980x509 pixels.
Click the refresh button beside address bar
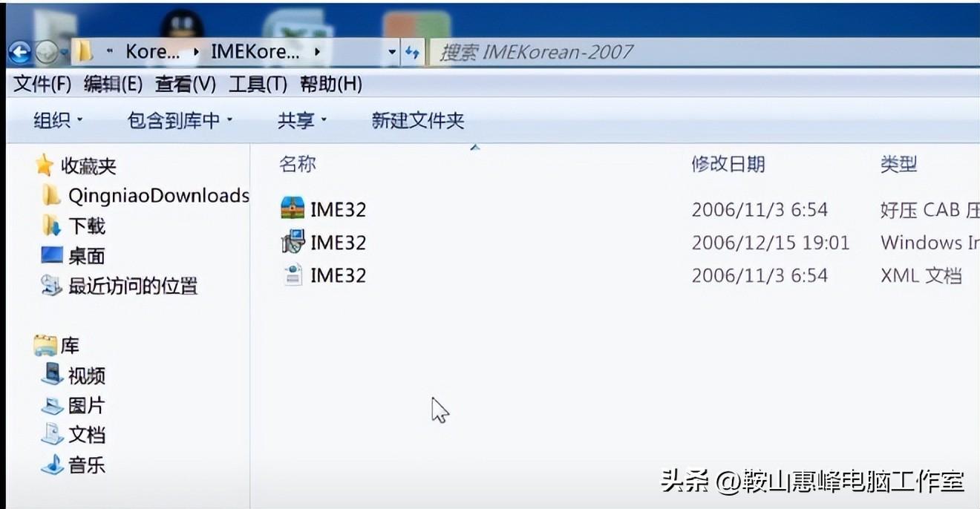(412, 52)
